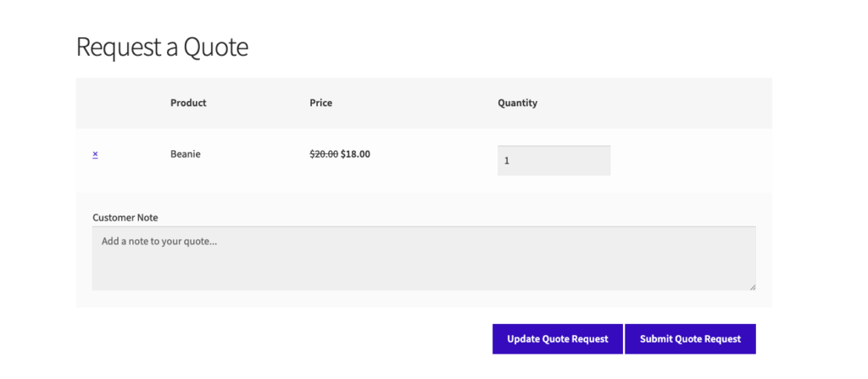Click the quantity value 1 for Beanie
This screenshot has width=868, height=379.
[x=507, y=160]
